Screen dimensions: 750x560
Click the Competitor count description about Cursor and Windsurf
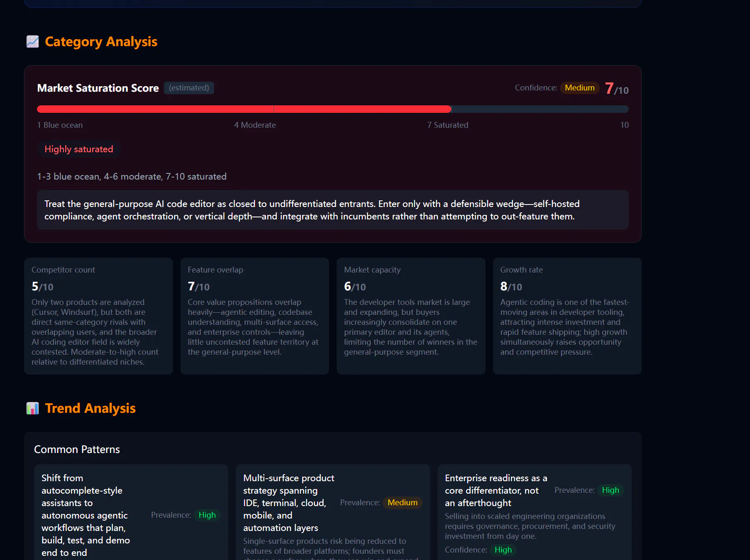(x=95, y=332)
